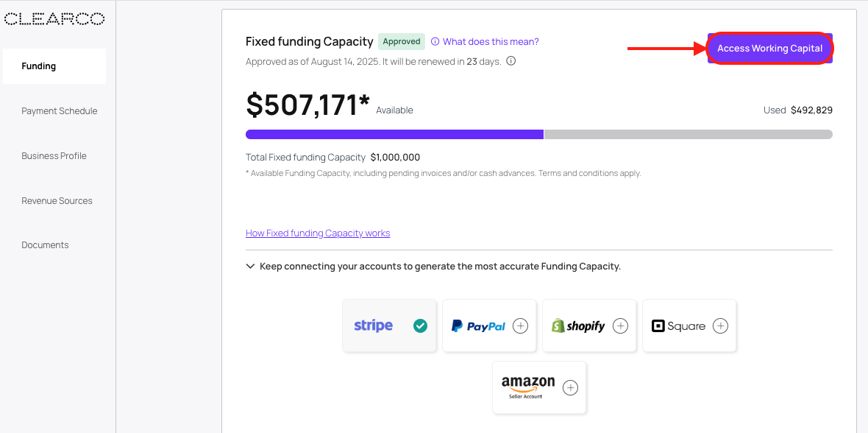Open the Funding sidebar tab

coord(54,66)
